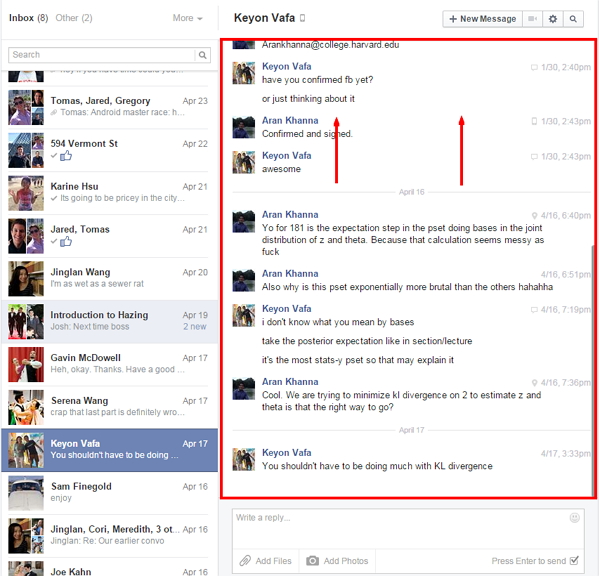Screen dimensions: 600x576
Task: Start a video call with camera icon
Action: click(x=532, y=19)
